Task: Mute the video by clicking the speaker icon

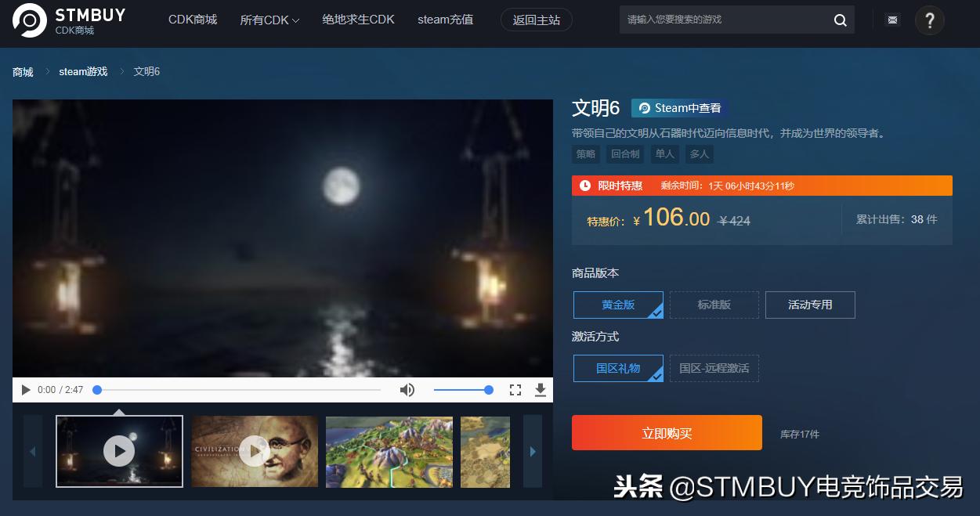Action: [x=407, y=389]
